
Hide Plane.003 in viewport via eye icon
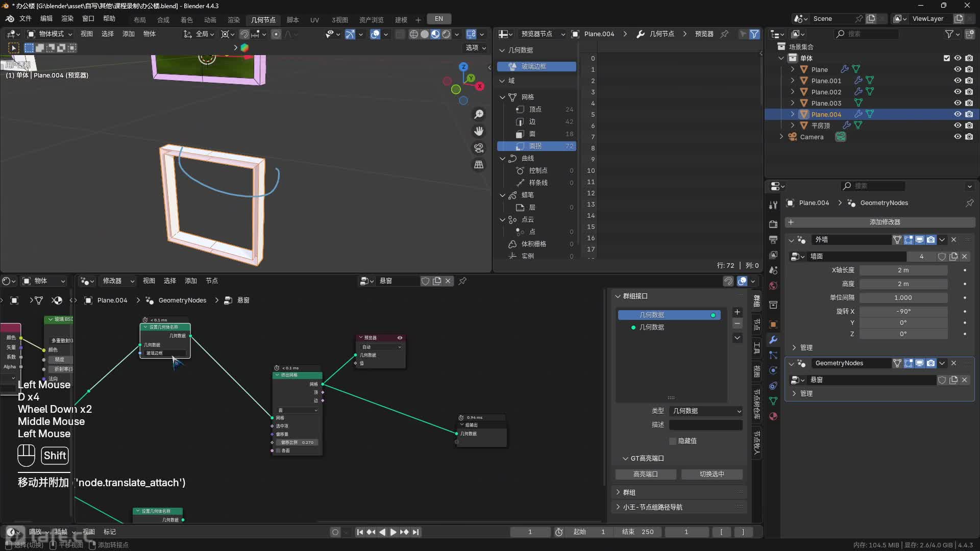click(x=958, y=103)
